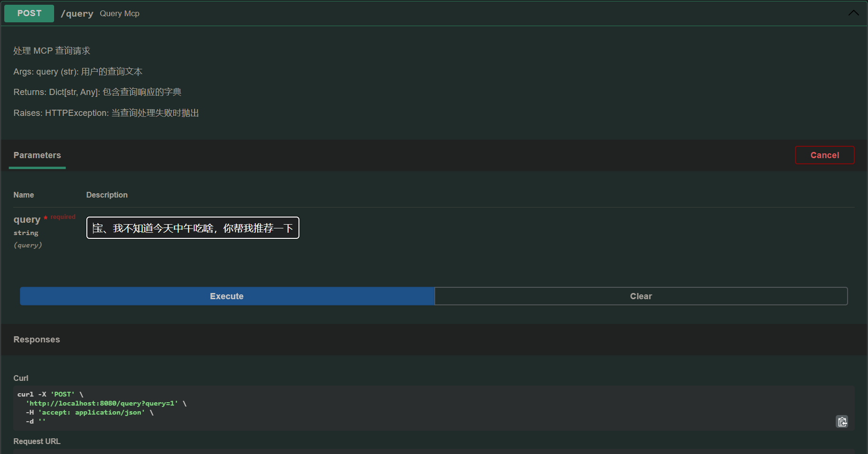868x454 pixels.
Task: Click the query parameter name label
Action: (x=27, y=219)
